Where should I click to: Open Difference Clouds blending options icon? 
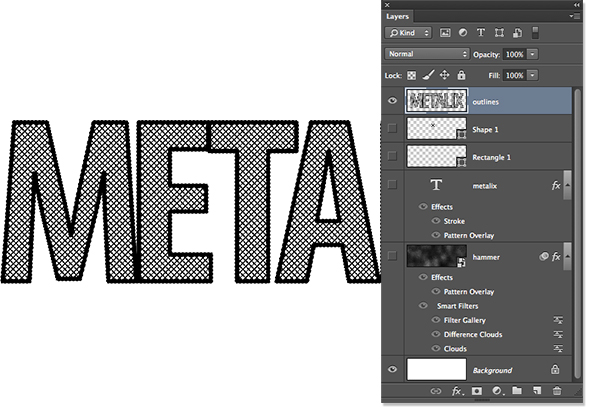558,334
